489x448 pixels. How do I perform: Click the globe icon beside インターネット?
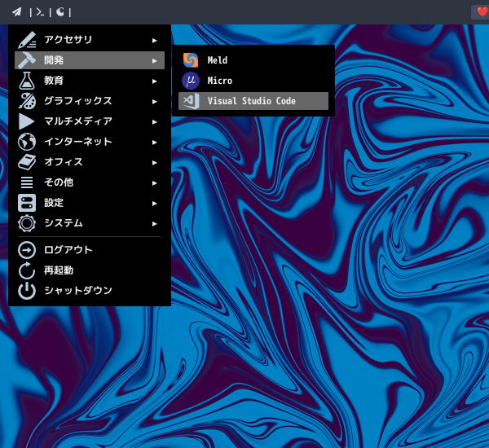click(x=27, y=142)
